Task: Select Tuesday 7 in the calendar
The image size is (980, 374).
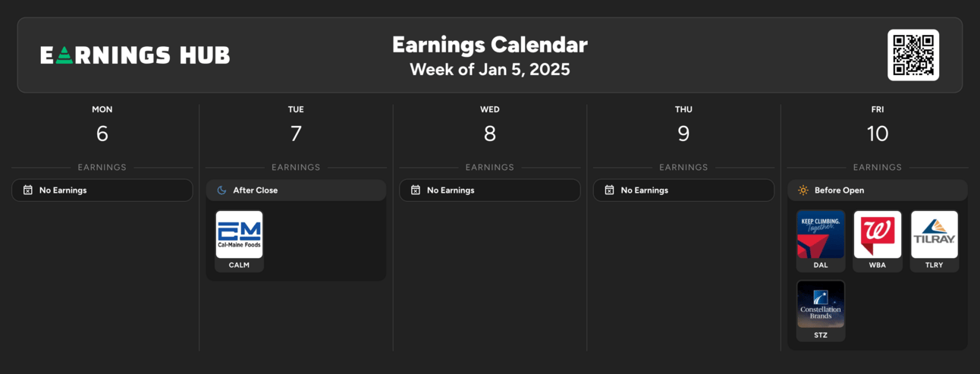Action: pos(296,134)
